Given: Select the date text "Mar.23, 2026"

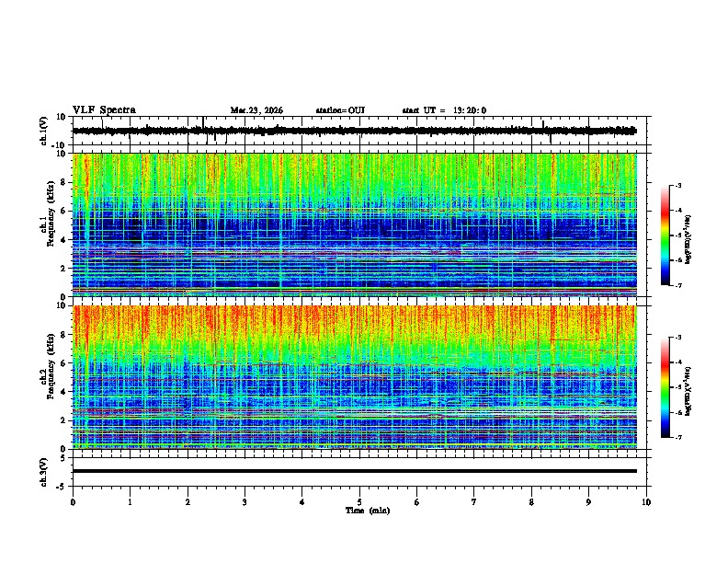Looking at the screenshot, I should pos(256,110).
